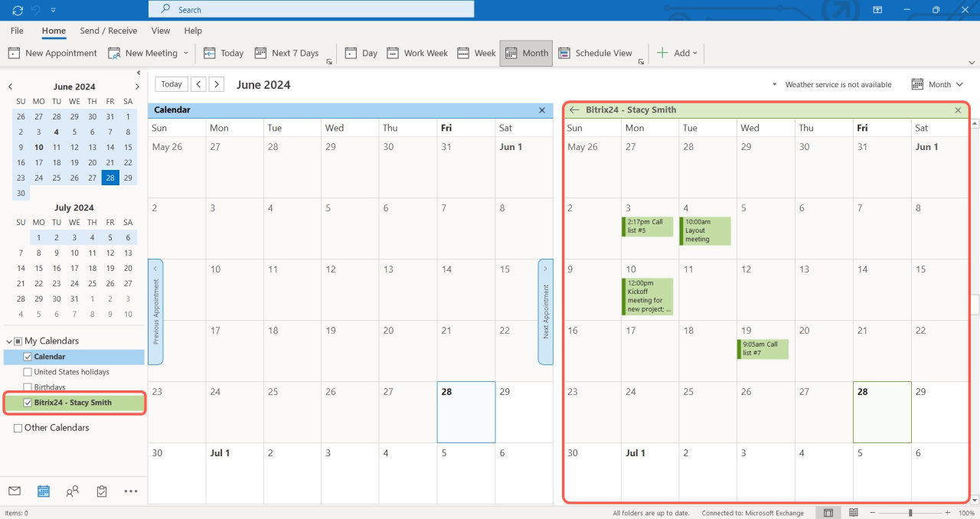Enable the United States holidays calendar
The image size is (980, 519).
pyautogui.click(x=28, y=372)
